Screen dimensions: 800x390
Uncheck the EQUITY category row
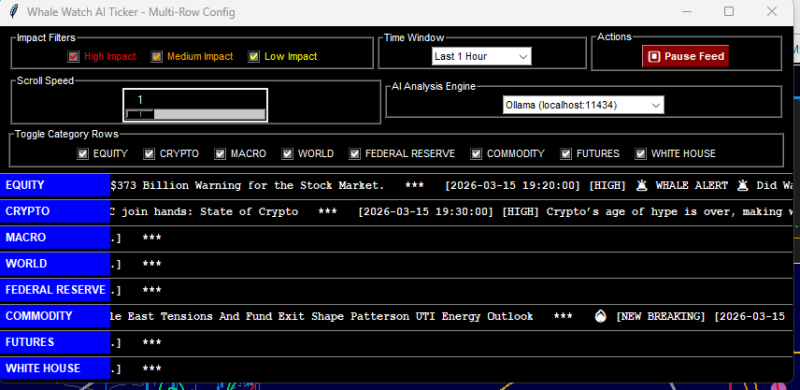(x=82, y=154)
